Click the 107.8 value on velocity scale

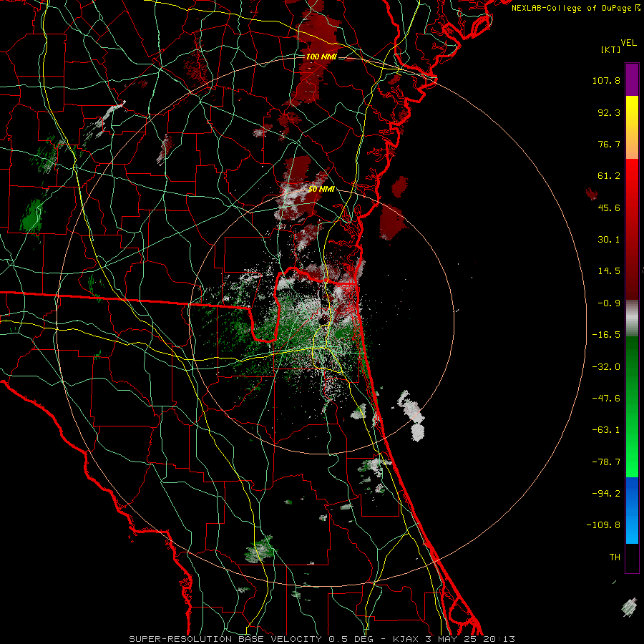point(606,80)
